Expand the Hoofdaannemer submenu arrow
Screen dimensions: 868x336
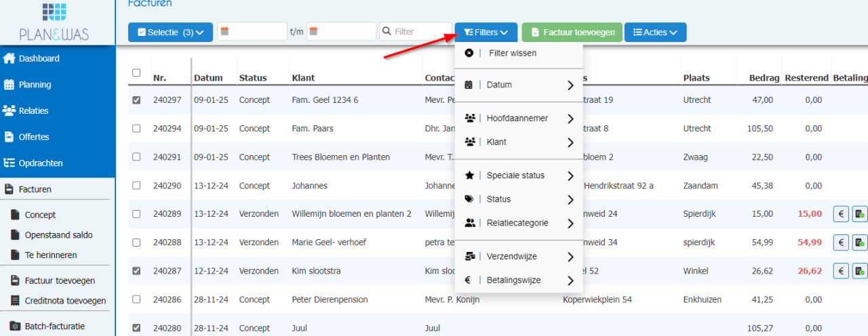tap(570, 119)
